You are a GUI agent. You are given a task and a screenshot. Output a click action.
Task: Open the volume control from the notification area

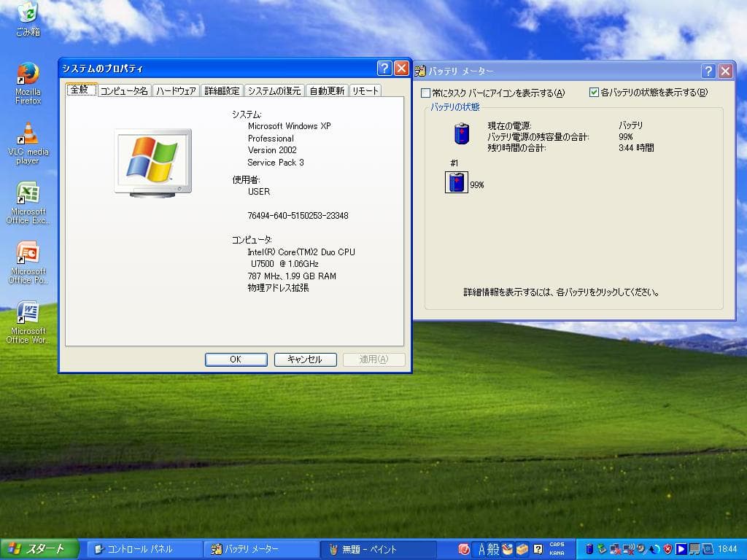[x=640, y=549]
